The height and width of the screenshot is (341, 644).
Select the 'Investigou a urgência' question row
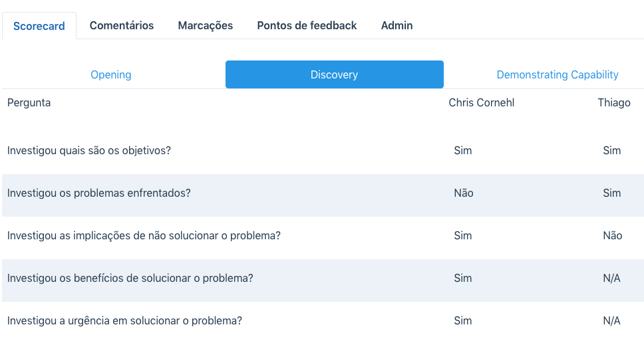click(x=323, y=321)
